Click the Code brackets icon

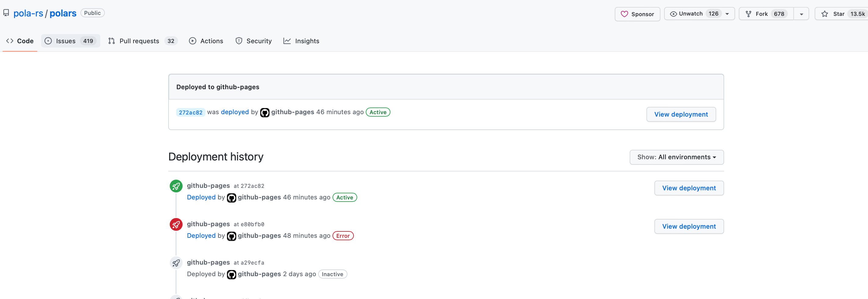(x=10, y=41)
